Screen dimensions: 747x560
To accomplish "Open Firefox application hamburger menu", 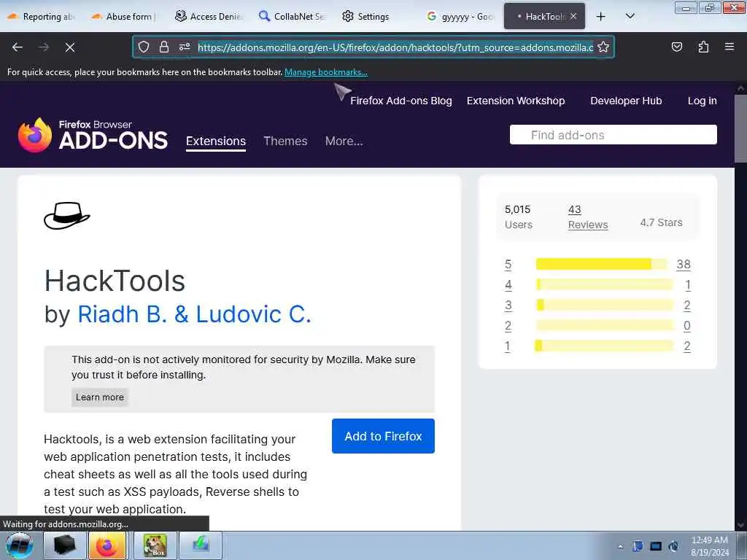I will pyautogui.click(x=729, y=47).
